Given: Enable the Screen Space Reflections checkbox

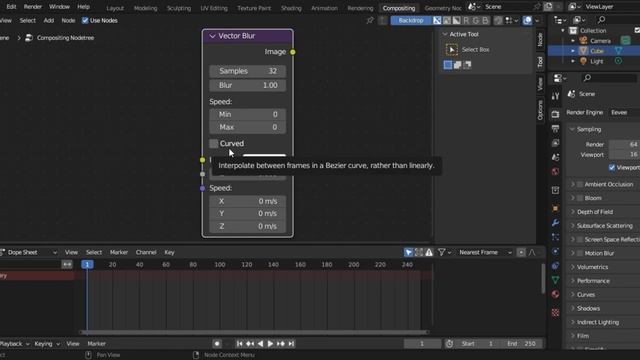Looking at the screenshot, I should [580, 240].
